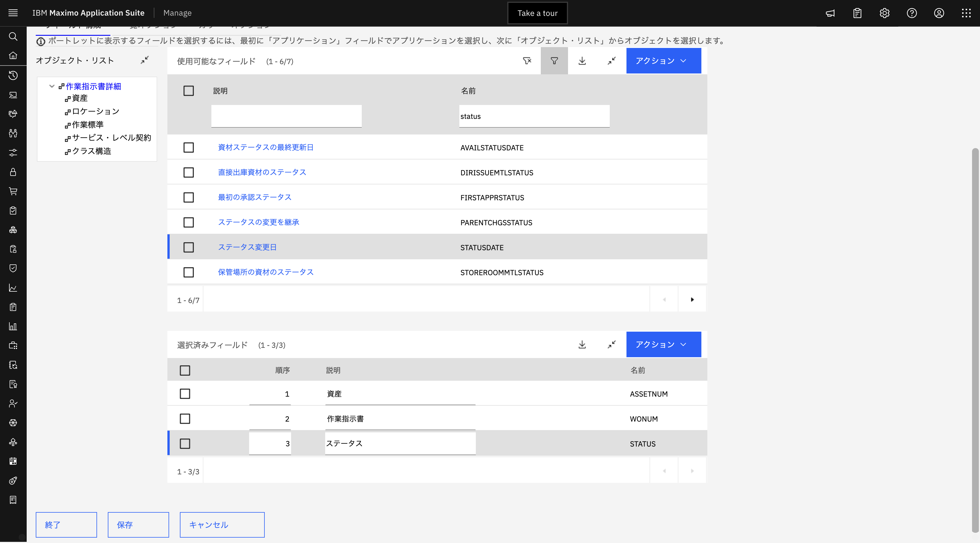
Task: Open the app switcher grid icon
Action: pyautogui.click(x=966, y=13)
